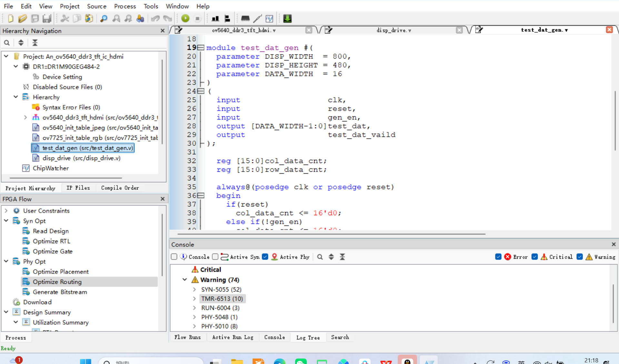Click the collapse-all icon in Console toolbar
Image resolution: width=619 pixels, height=364 pixels.
342,257
